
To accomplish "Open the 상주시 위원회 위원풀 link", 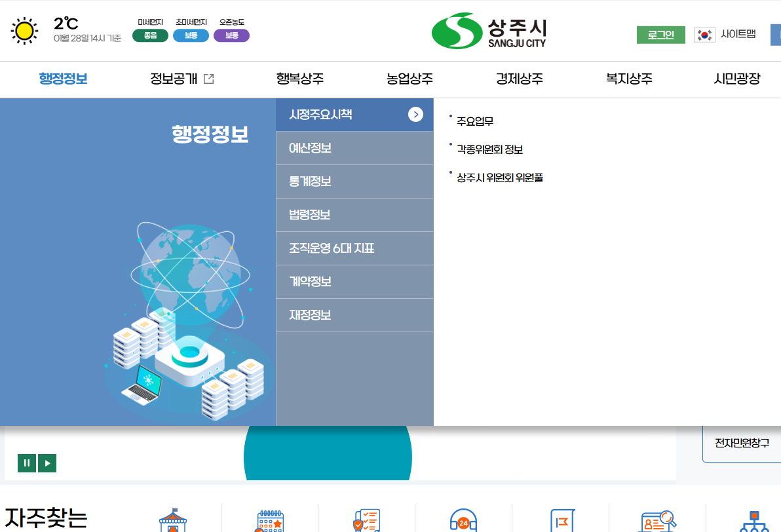I will (x=499, y=178).
